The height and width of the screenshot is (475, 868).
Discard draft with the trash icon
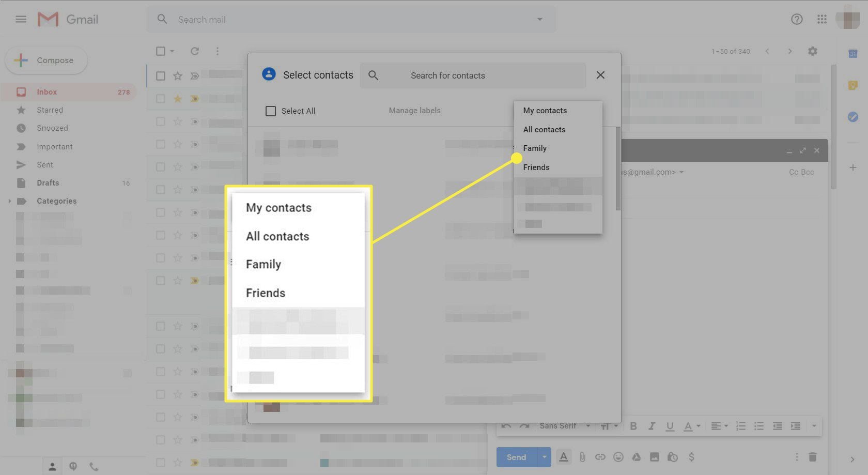click(813, 457)
